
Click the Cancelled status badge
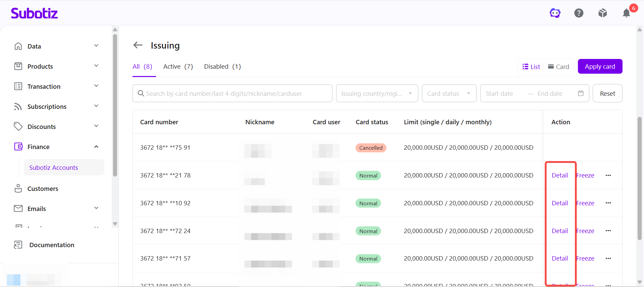pos(371,148)
